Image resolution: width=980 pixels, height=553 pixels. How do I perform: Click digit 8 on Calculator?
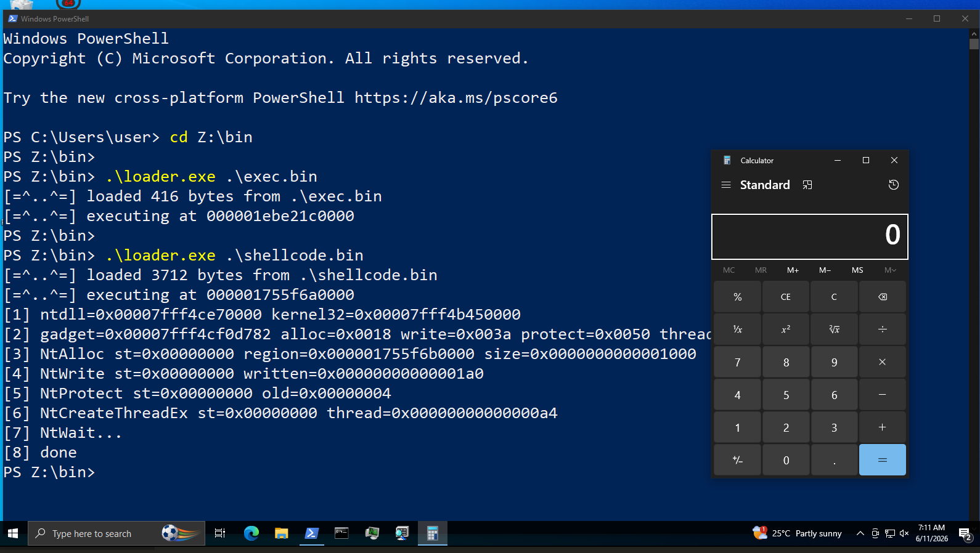tap(786, 362)
